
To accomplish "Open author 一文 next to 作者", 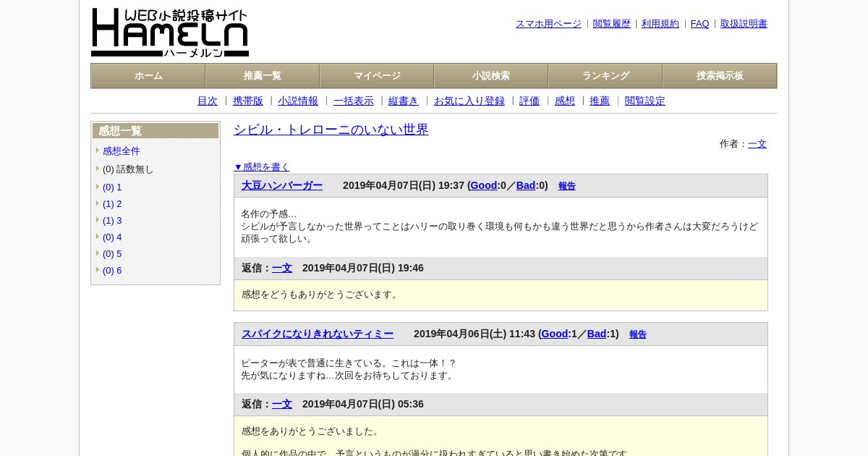I will click(757, 144).
